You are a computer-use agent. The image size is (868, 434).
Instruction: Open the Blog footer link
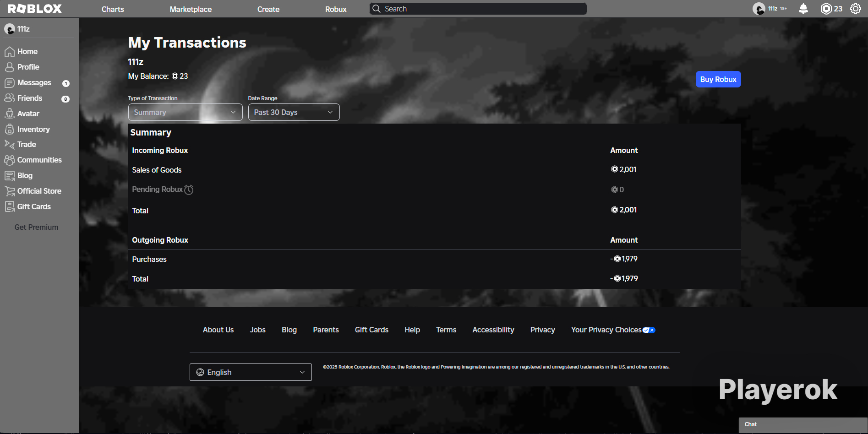[x=289, y=330]
